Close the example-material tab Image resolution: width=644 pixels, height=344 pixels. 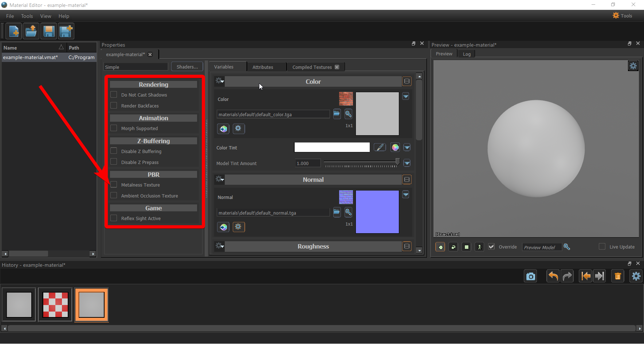(150, 54)
